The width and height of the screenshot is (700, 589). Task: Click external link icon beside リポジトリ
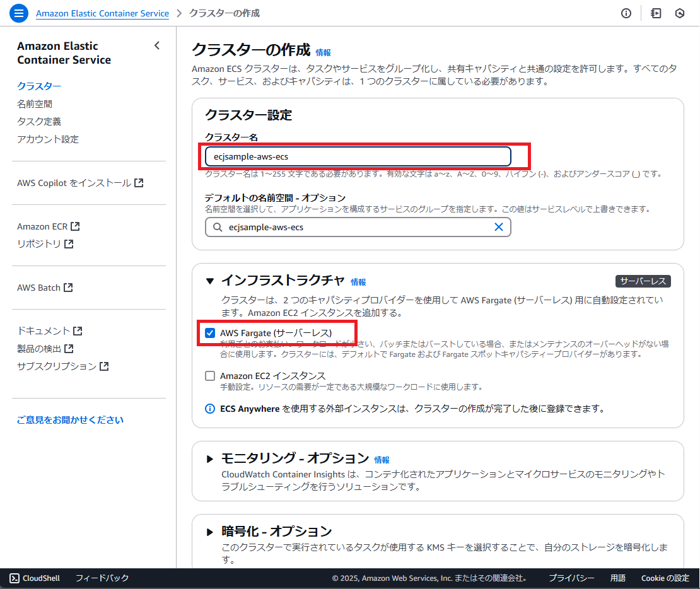click(69, 244)
